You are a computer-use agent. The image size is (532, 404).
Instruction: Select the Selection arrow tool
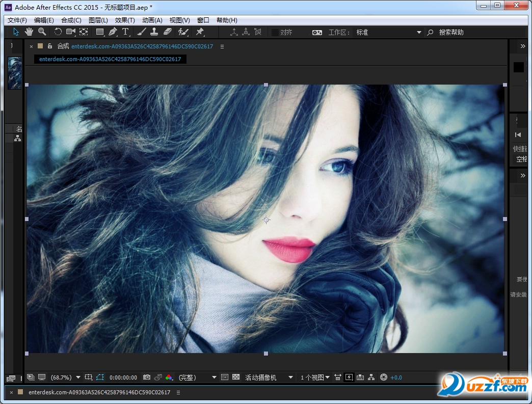[x=16, y=32]
